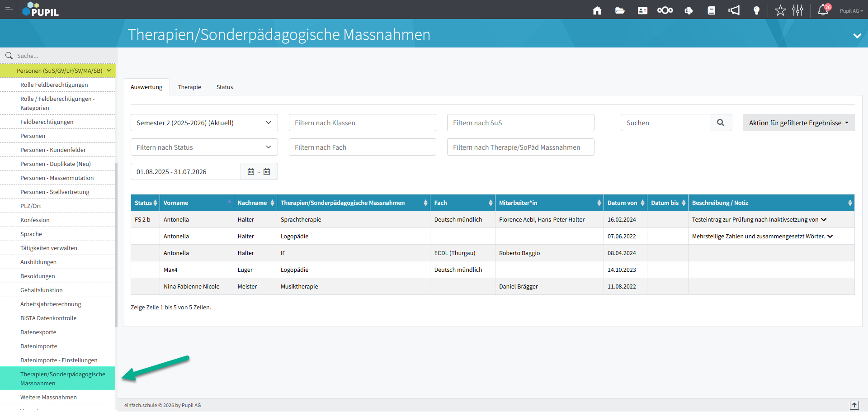Open the lightbulb tips icon

point(756,10)
